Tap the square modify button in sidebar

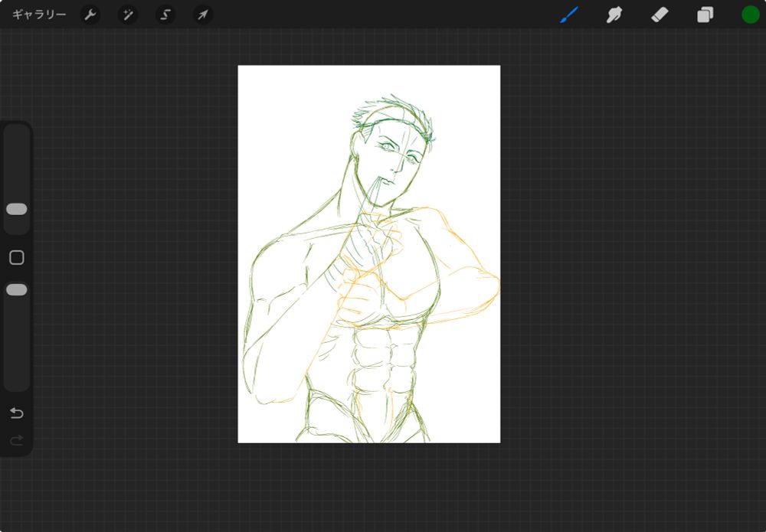[17, 258]
